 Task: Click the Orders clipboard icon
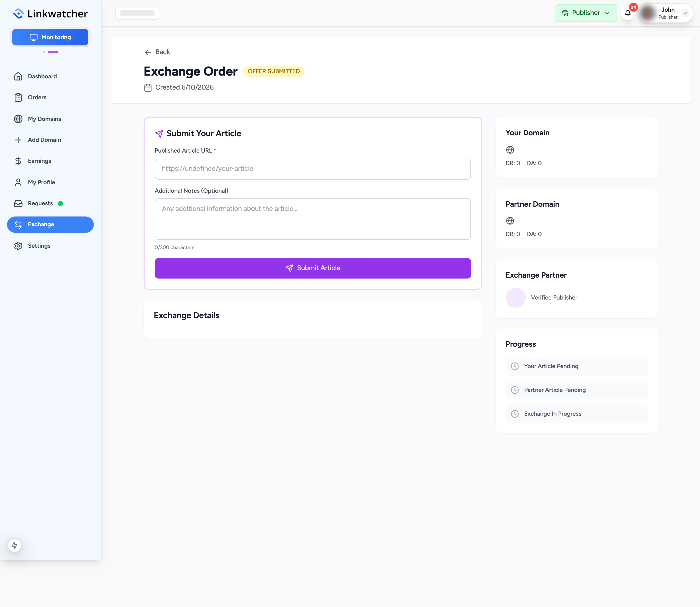point(18,98)
